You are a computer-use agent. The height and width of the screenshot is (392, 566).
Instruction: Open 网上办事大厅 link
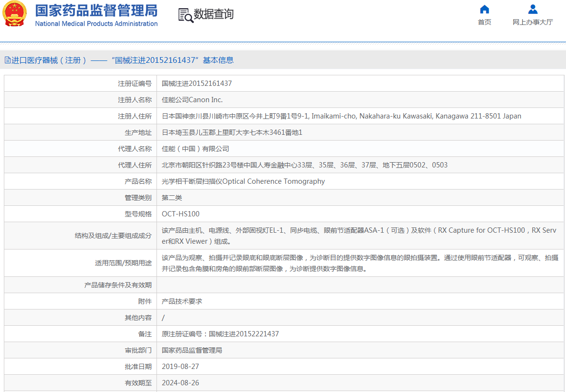point(533,22)
